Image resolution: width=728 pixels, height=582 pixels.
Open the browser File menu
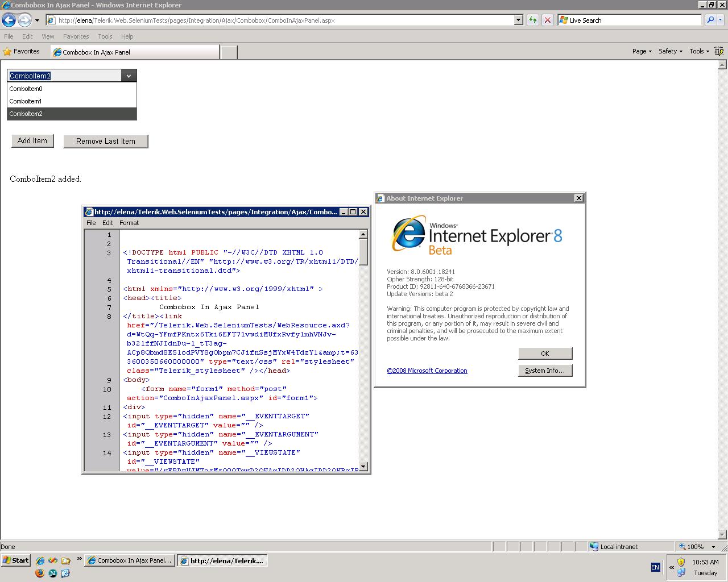(9, 36)
